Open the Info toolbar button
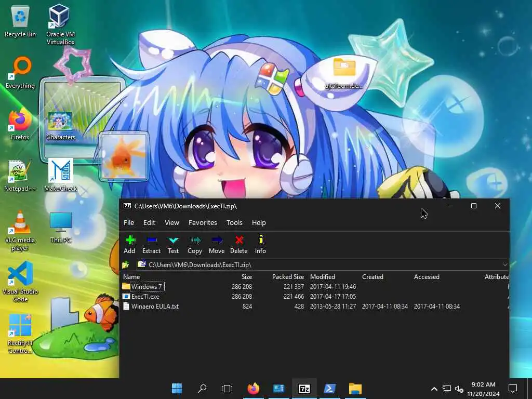Image resolution: width=532 pixels, height=399 pixels. (x=261, y=244)
